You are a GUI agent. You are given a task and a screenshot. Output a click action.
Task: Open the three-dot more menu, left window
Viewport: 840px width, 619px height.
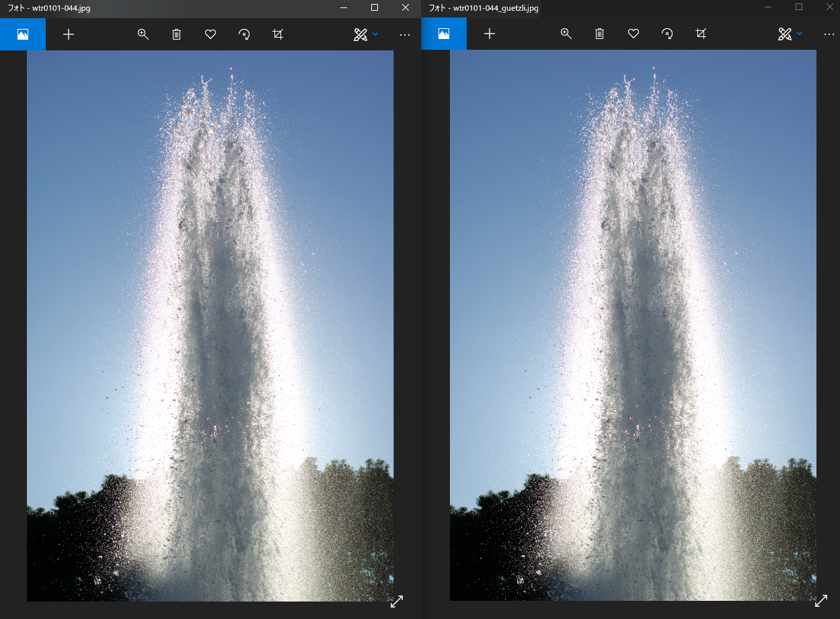[405, 34]
